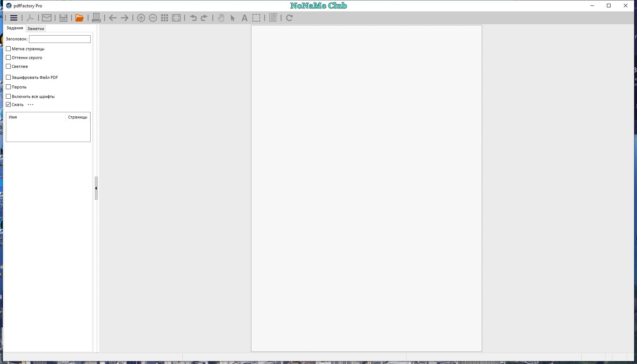Click the Имя column header
This screenshot has width=637, height=364.
coord(36,117)
